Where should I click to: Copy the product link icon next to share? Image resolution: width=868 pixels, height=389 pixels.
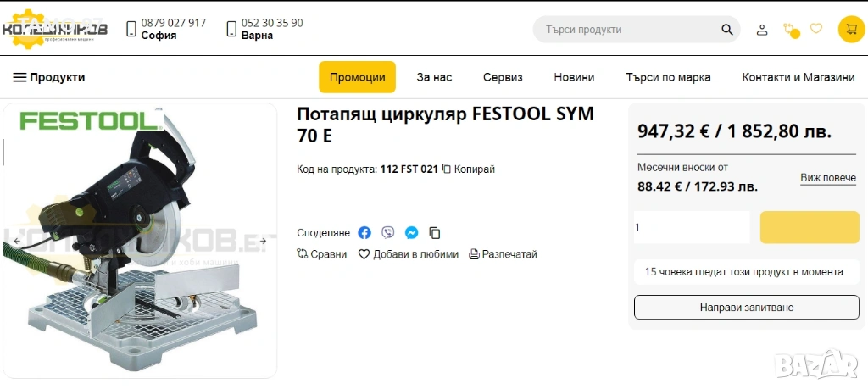(x=435, y=233)
